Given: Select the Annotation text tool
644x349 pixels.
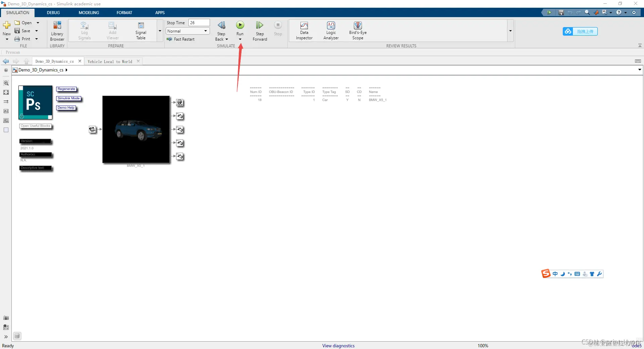Looking at the screenshot, I should tap(6, 111).
